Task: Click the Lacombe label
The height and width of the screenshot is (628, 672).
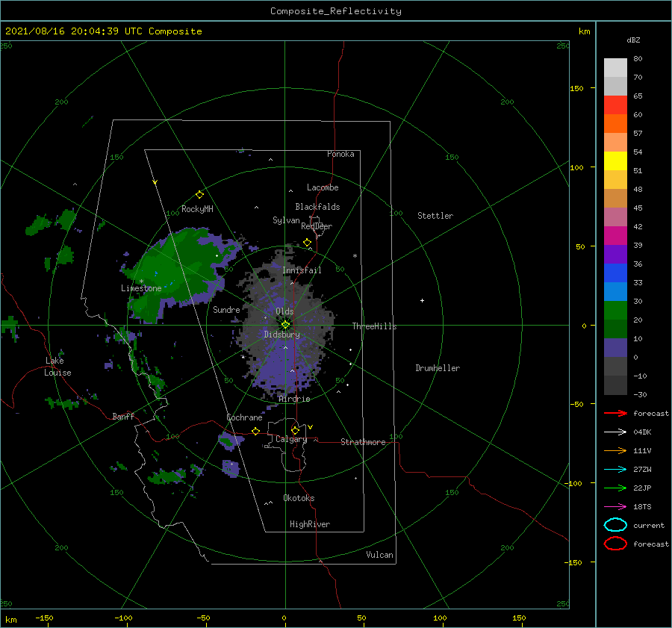Action: click(x=323, y=187)
